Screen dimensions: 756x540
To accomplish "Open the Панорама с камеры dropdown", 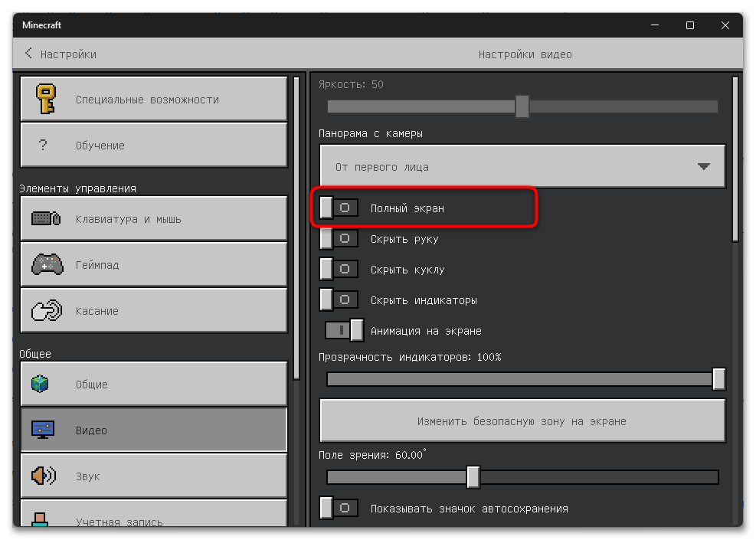I will (522, 166).
